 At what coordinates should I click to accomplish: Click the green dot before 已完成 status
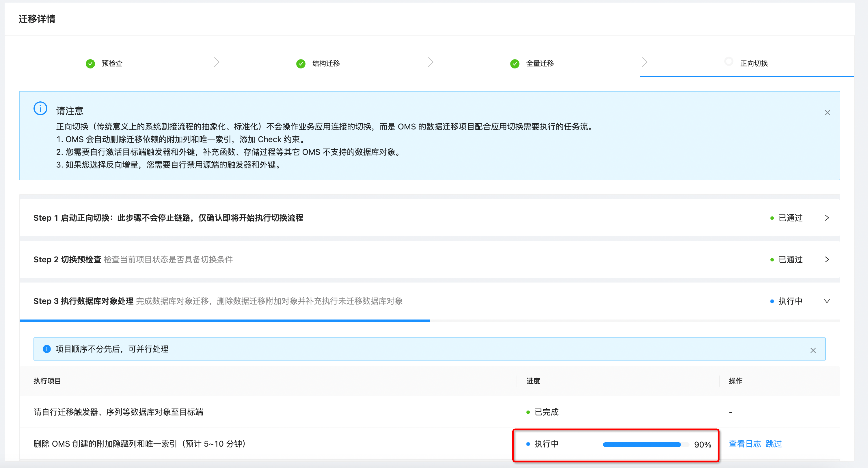tap(528, 412)
